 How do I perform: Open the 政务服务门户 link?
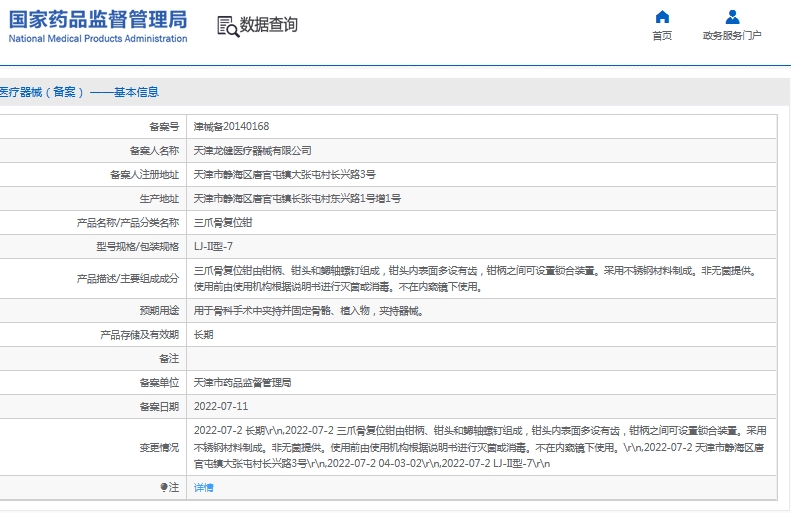coord(732,35)
